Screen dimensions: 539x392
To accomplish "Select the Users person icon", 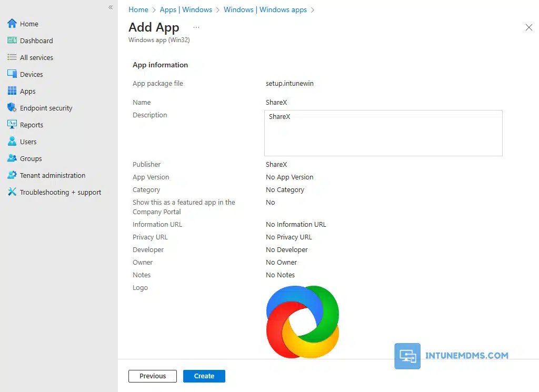I will tap(12, 142).
